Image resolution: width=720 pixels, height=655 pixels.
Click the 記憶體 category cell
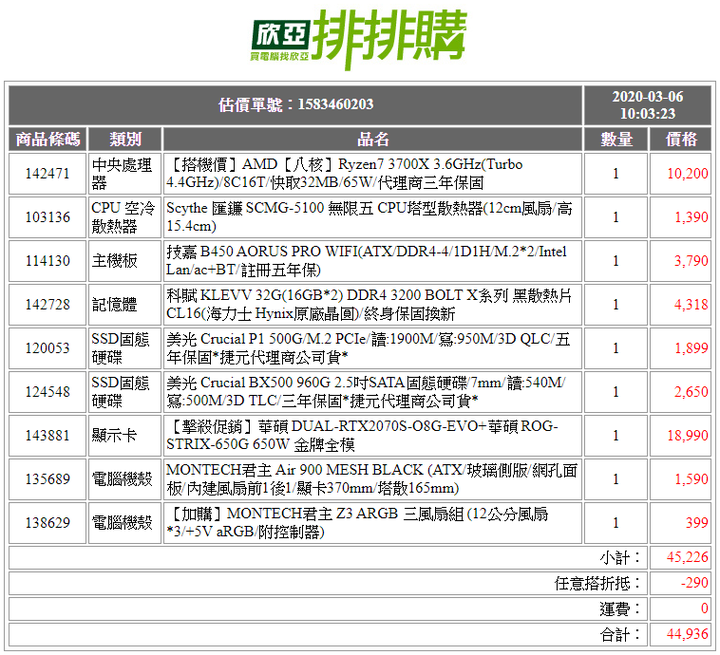(125, 305)
